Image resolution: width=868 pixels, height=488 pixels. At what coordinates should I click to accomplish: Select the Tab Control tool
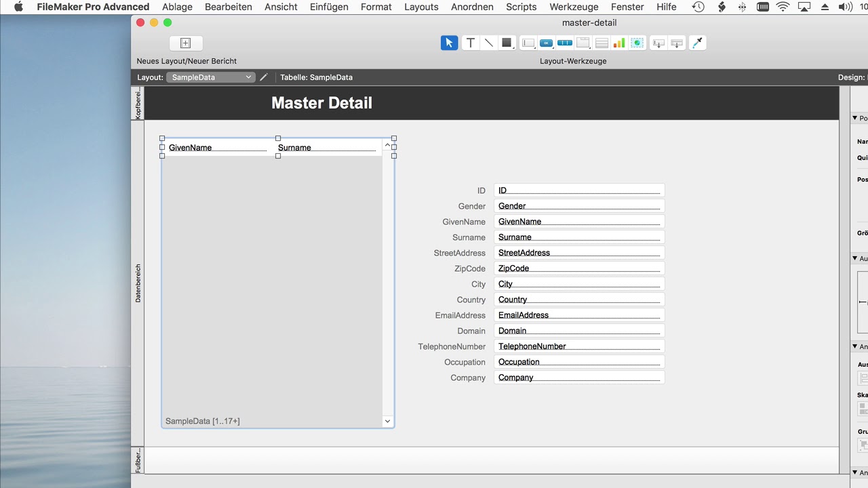click(x=583, y=43)
